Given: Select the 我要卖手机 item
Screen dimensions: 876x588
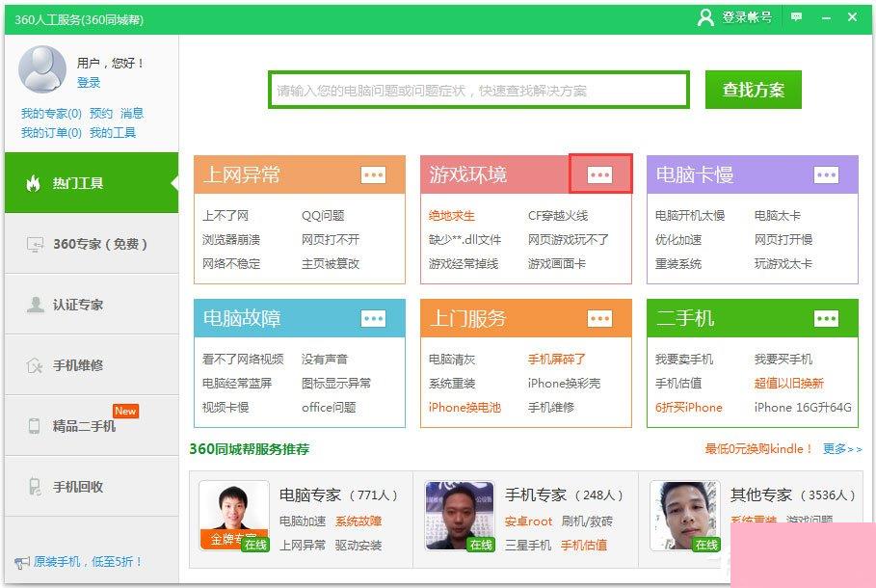Looking at the screenshot, I should click(x=684, y=360).
